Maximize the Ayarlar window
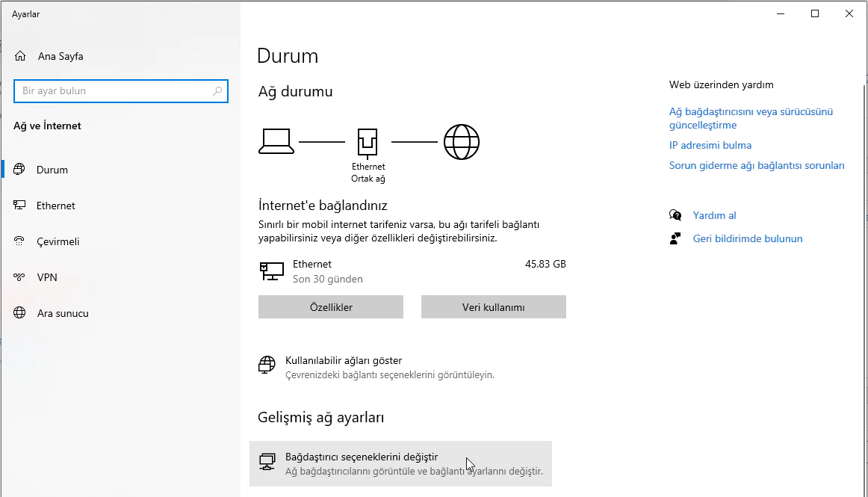This screenshot has width=868, height=497. (815, 14)
